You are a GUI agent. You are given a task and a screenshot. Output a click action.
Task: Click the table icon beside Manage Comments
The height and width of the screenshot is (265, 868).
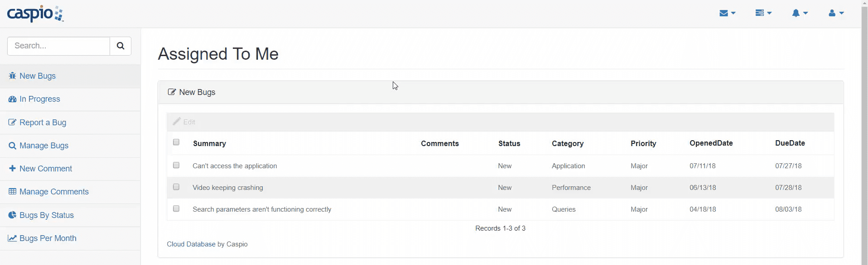[x=12, y=192]
